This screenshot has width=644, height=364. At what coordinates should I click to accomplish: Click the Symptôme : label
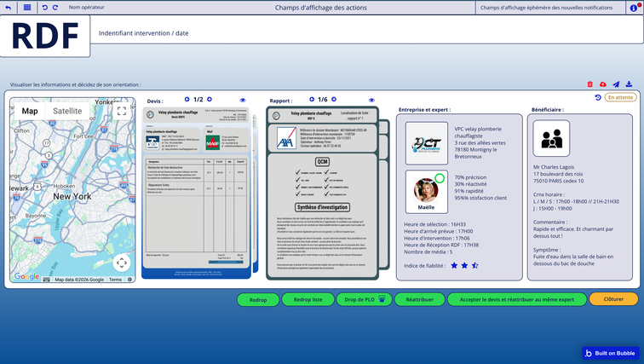click(546, 250)
